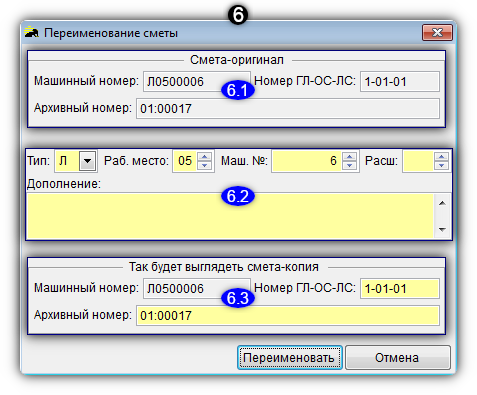The image size is (477, 395).
Task: Click the Отмена button
Action: pyautogui.click(x=398, y=357)
